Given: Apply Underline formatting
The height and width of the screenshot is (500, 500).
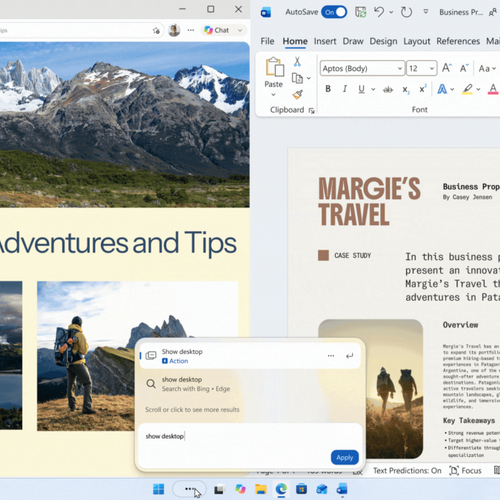Looking at the screenshot, I should (x=361, y=89).
